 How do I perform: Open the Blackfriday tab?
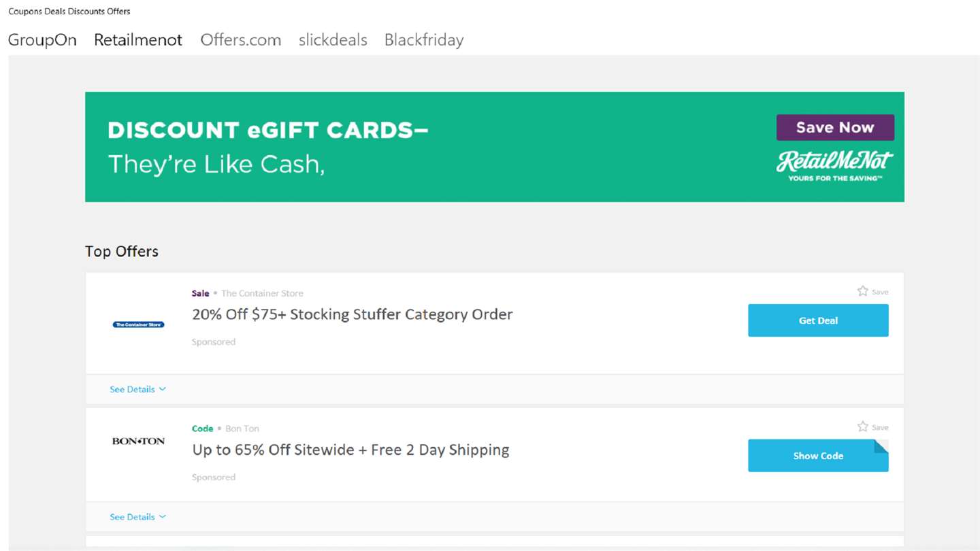(424, 40)
